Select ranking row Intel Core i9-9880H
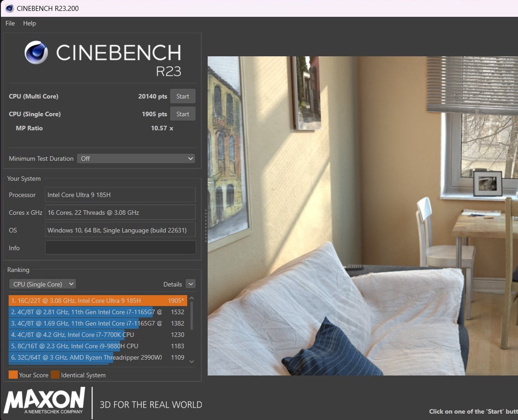This screenshot has width=518, height=420. click(x=98, y=346)
